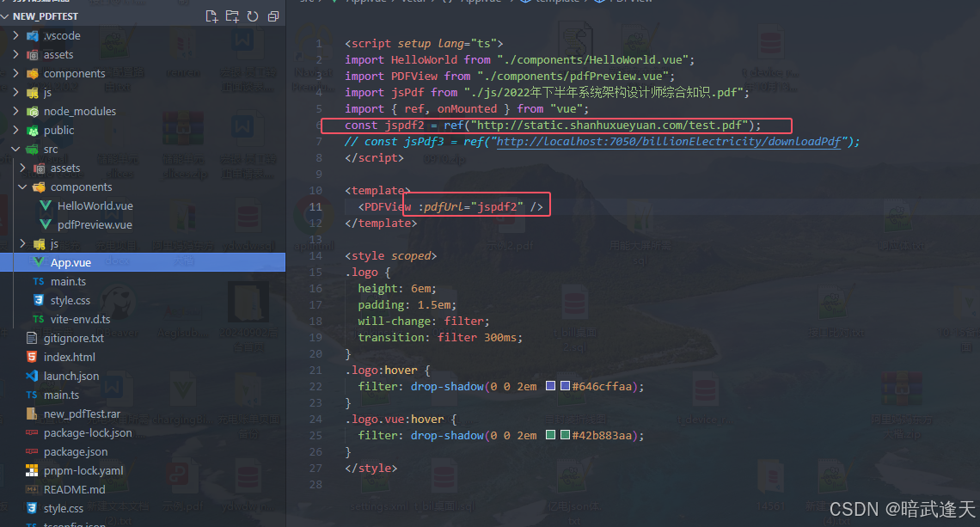Viewport: 980px width, 527px height.
Task: Click the CSS icon beside src style.css
Action: tap(38, 300)
